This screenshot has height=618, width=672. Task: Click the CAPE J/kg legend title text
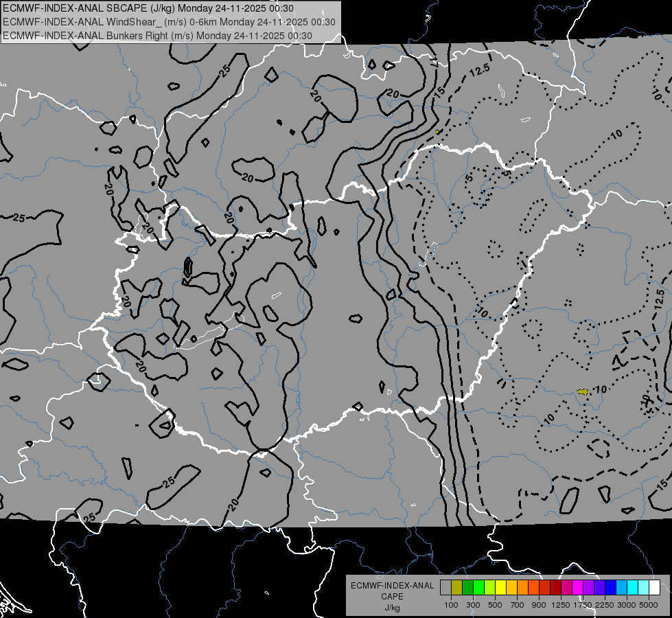click(x=392, y=602)
